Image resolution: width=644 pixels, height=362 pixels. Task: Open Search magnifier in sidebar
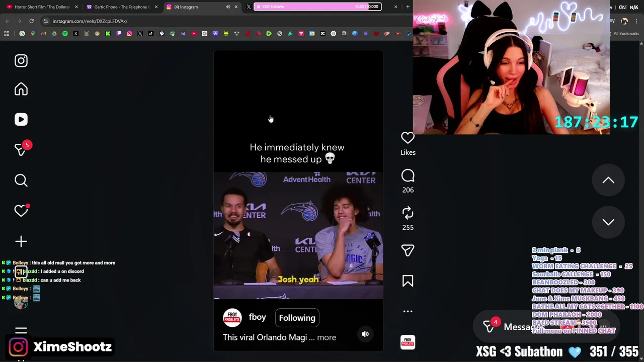(21, 180)
